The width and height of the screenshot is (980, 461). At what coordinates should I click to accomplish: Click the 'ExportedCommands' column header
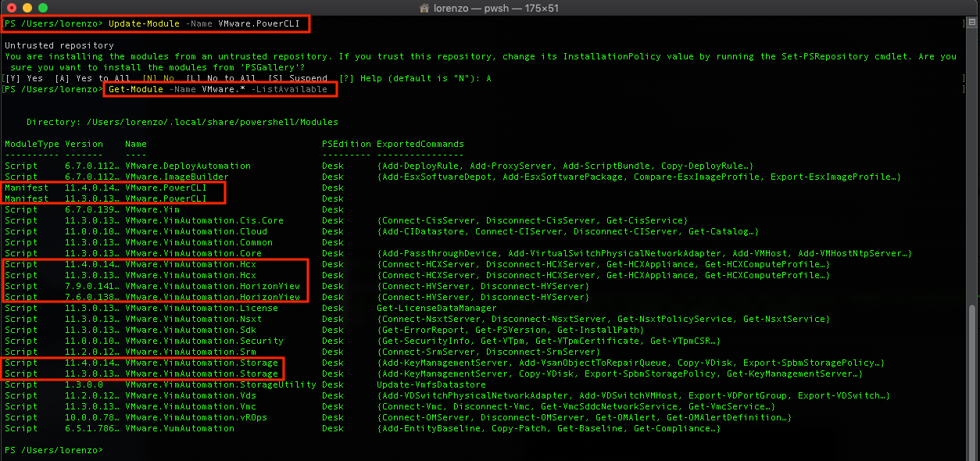(420, 144)
